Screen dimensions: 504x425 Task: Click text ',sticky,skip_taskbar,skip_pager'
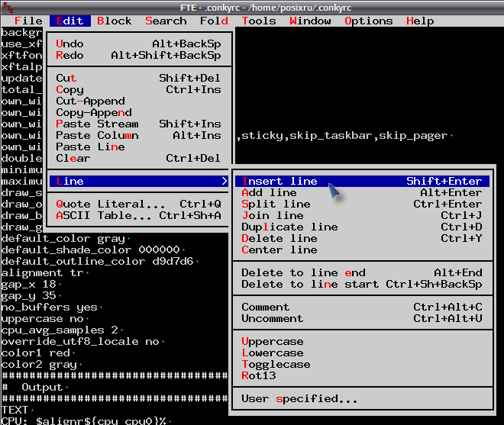(341, 136)
